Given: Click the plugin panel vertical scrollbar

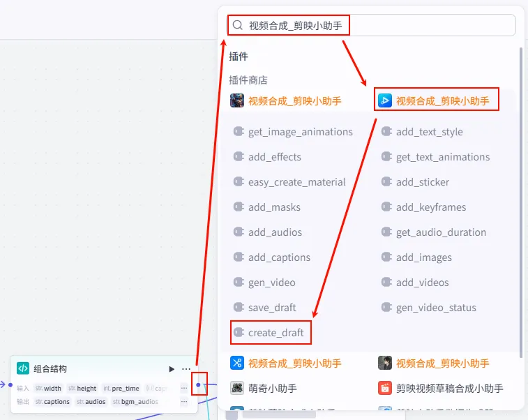Looking at the screenshot, I should point(521,202).
